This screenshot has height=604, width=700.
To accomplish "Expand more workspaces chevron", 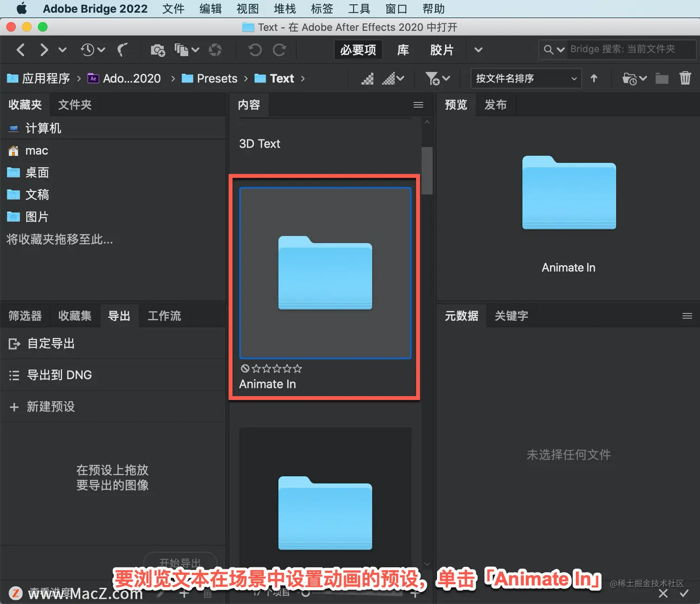I will pyautogui.click(x=479, y=50).
